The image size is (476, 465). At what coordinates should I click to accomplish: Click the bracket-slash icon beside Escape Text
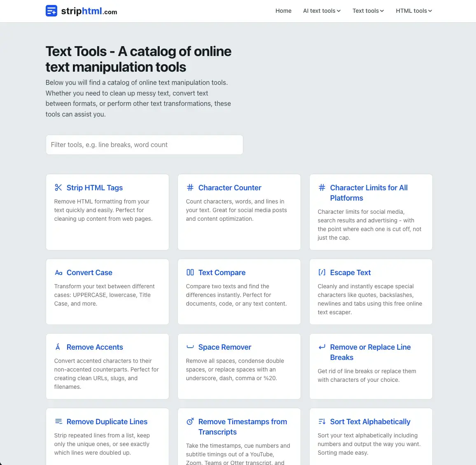322,272
